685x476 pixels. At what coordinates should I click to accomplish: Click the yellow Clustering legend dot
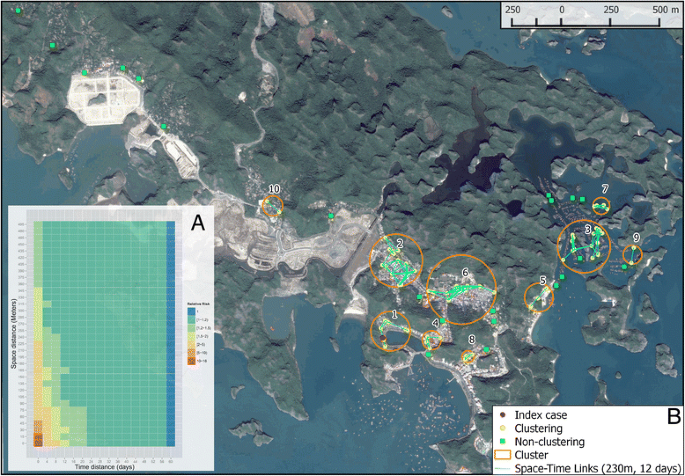click(x=502, y=428)
